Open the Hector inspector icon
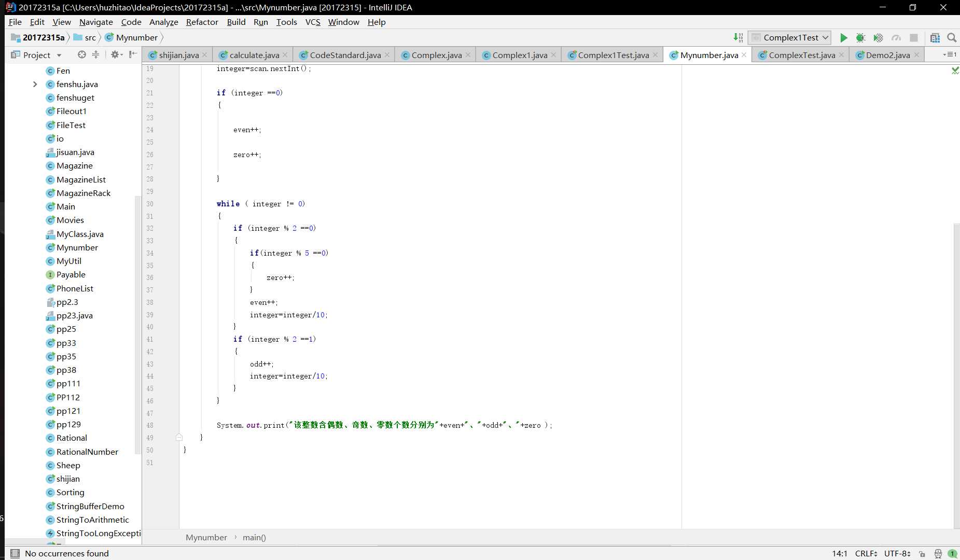960x560 pixels. (x=938, y=554)
